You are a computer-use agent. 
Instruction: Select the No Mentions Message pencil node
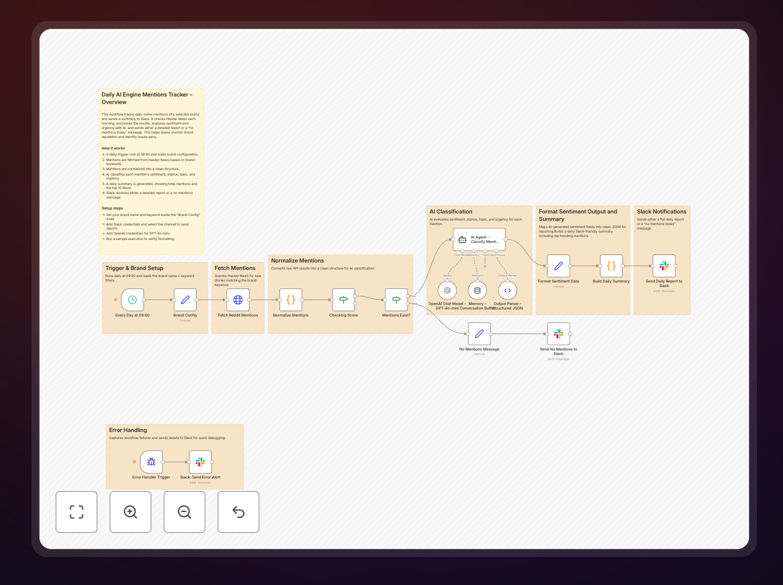[479, 334]
